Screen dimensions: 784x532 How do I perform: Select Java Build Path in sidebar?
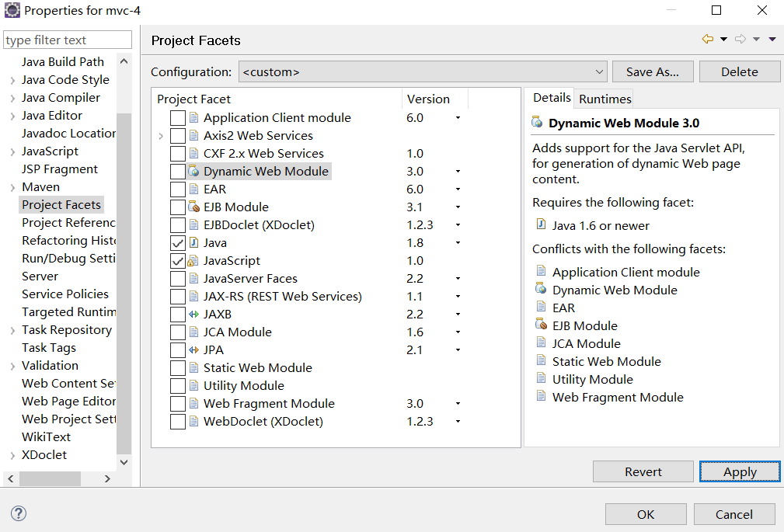[x=63, y=62]
